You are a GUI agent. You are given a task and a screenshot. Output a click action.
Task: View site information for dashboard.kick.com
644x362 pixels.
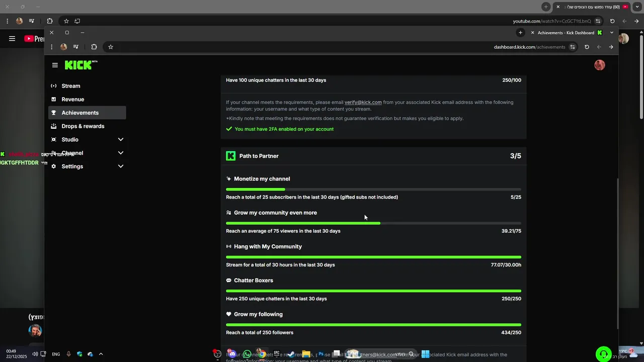click(573, 47)
